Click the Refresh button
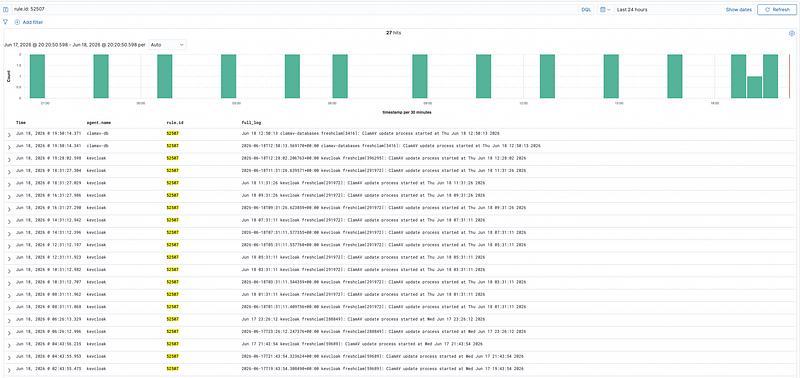Screen dimensions: 800x378 777,10
